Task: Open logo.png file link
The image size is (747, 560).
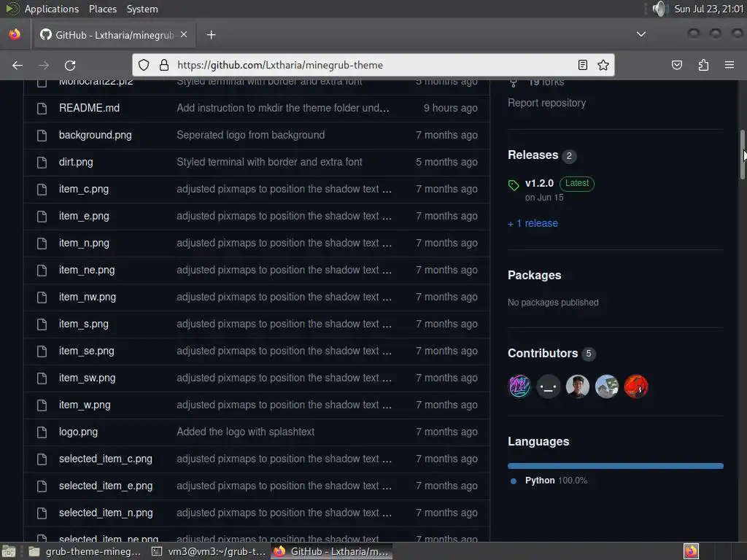Action: click(x=78, y=432)
